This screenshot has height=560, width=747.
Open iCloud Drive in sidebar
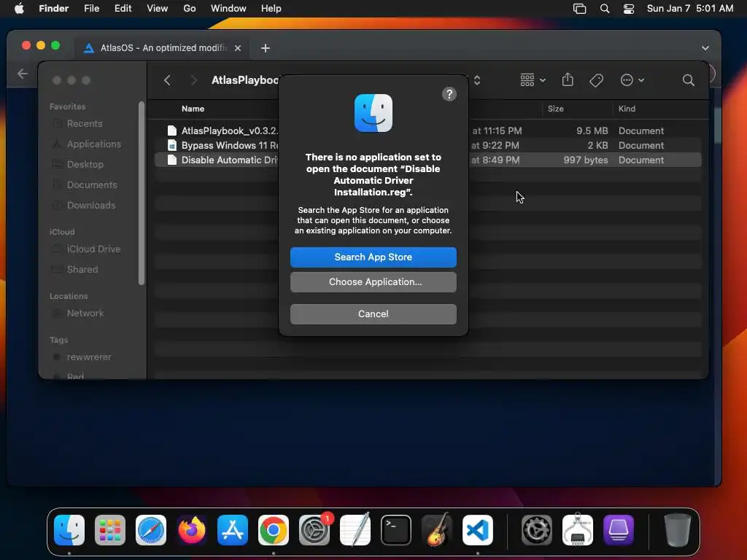93,249
